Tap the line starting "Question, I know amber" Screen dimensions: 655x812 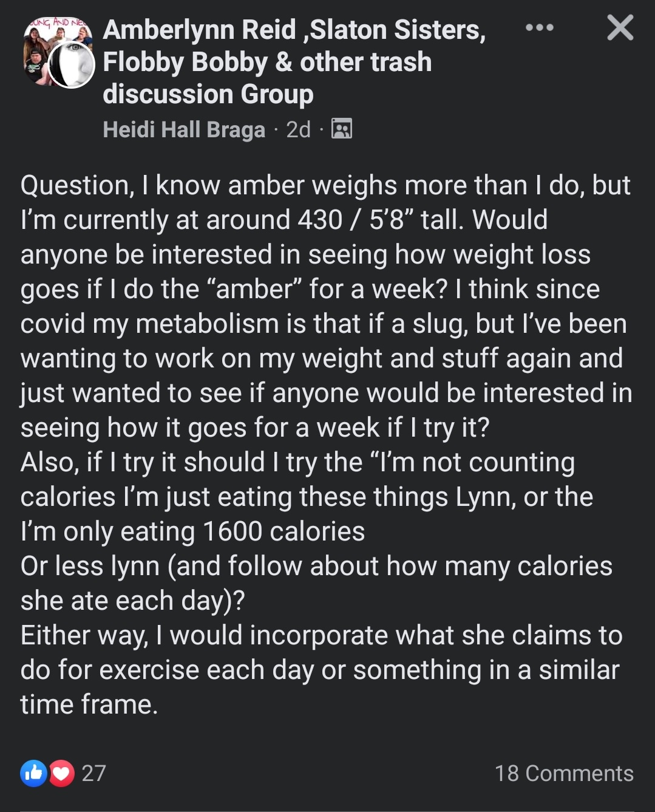[x=325, y=185]
